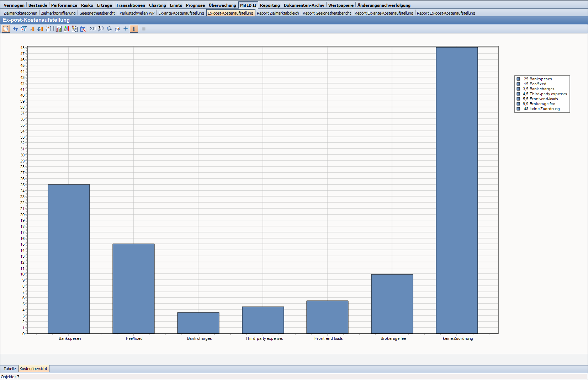Open the filter funnel settings icon
The image size is (588, 380).
pyautogui.click(x=23, y=29)
